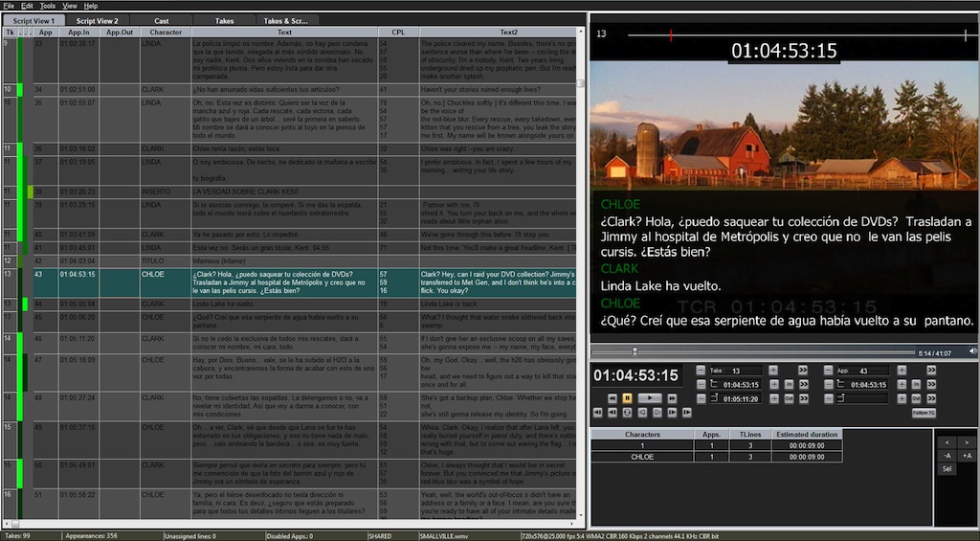Switch to the Cast tab
This screenshot has height=541, width=980.
(161, 21)
